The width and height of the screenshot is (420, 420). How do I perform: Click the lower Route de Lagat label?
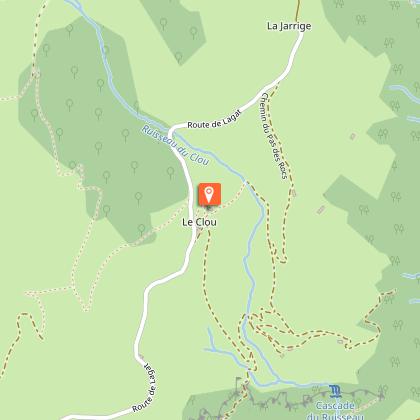pyautogui.click(x=145, y=386)
